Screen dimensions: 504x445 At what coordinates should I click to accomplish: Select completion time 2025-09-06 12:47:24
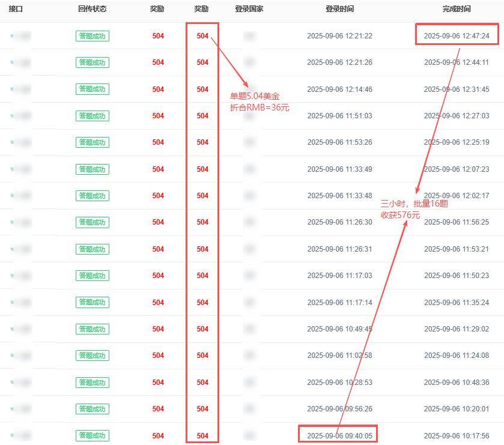click(x=457, y=36)
